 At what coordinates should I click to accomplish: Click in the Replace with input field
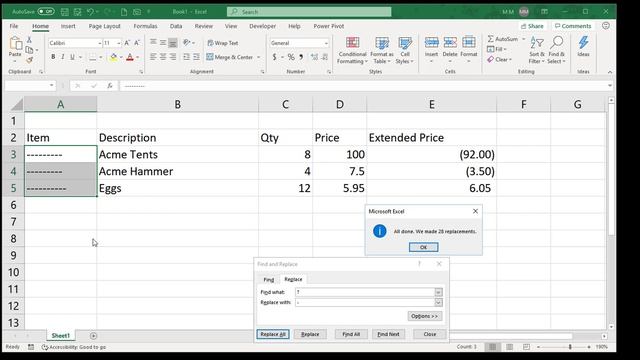365,302
